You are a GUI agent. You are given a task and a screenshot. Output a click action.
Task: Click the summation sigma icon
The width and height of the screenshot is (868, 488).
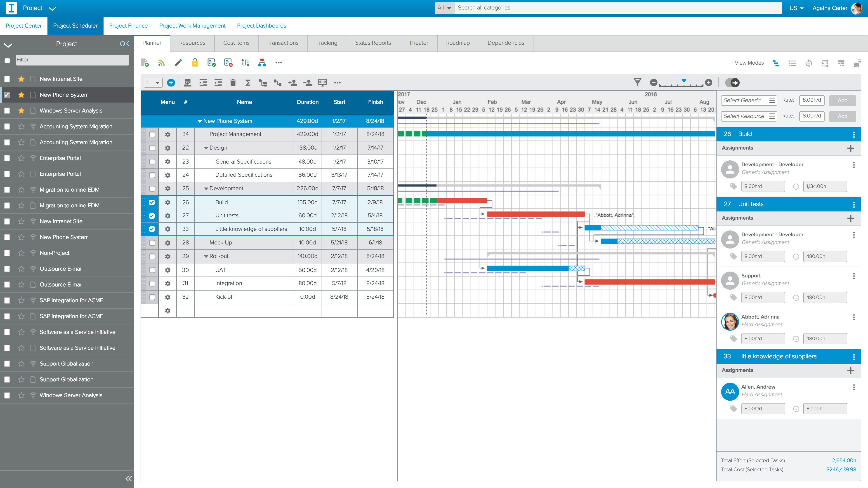[248, 82]
